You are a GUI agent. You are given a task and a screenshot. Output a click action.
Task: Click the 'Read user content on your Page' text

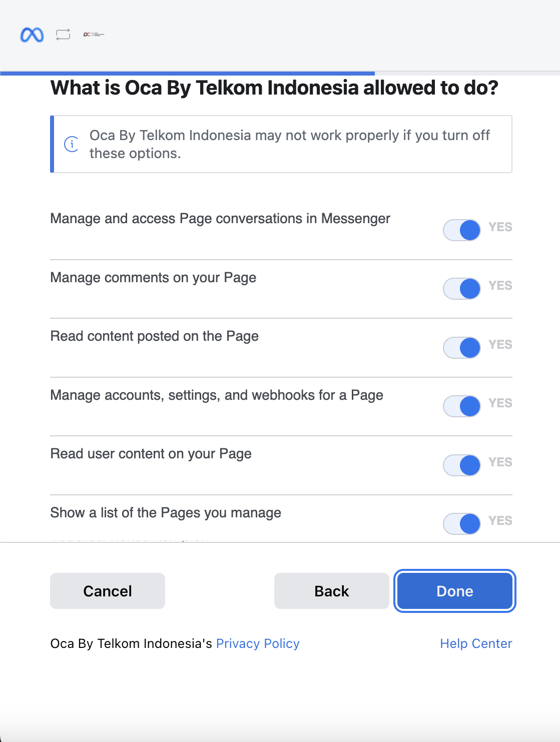point(151,454)
